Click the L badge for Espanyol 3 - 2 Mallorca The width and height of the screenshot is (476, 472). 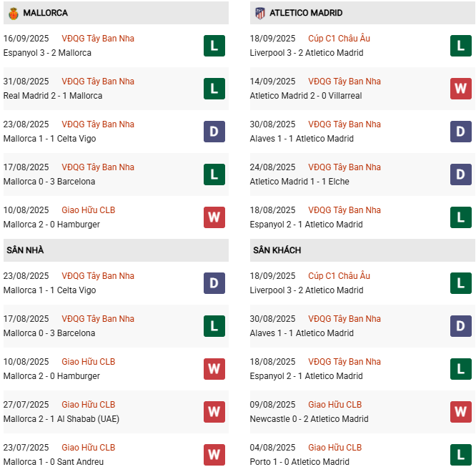coord(214,46)
